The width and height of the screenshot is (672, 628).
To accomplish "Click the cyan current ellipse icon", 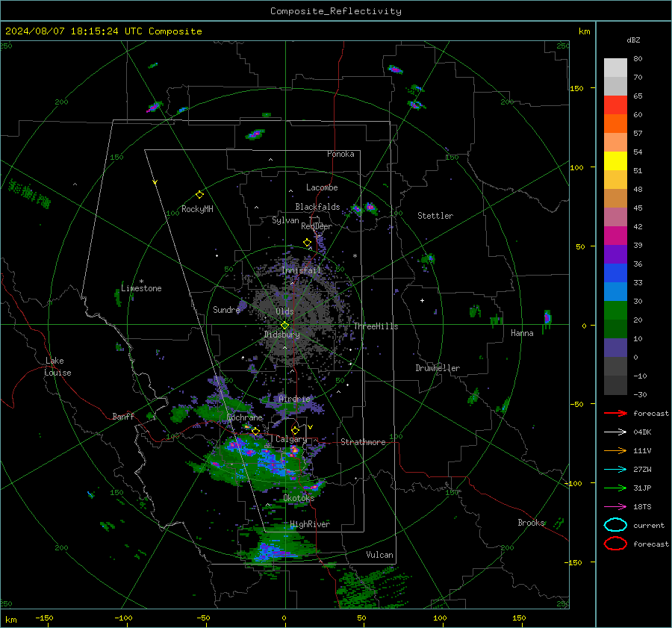I will point(615,525).
